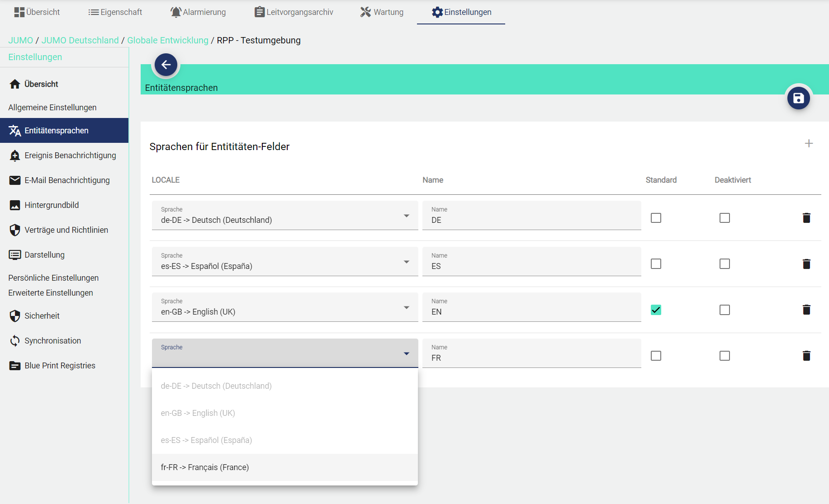Viewport: 829px width, 504px height.
Task: Enable Deaktiviert checkbox for ES row
Action: (725, 264)
